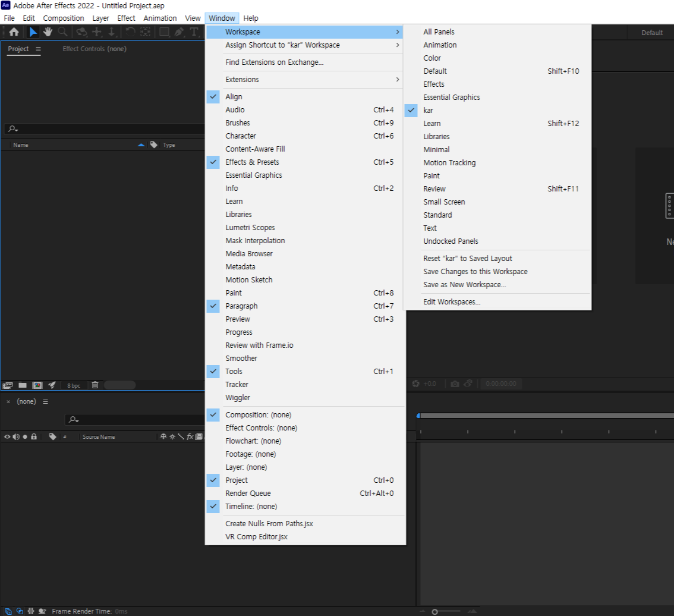Select the Pan camera tool
The image size is (674, 616).
(x=97, y=32)
